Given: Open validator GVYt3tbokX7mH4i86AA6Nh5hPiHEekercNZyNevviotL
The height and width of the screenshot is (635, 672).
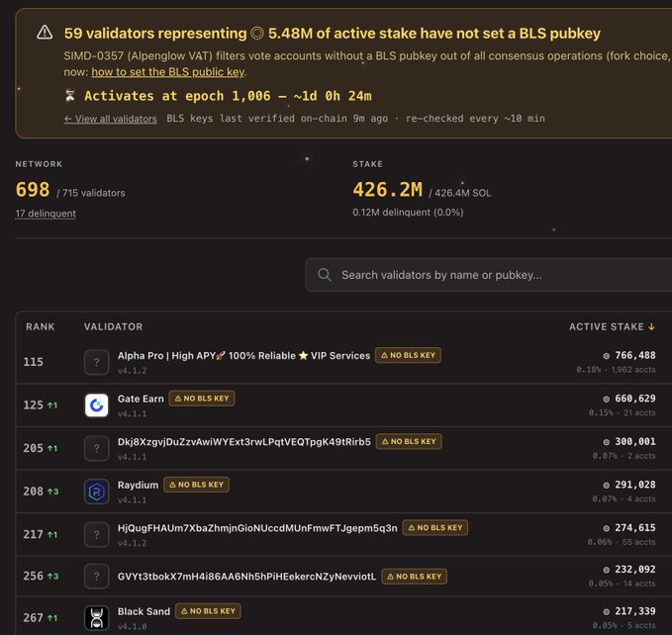Looking at the screenshot, I should pyautogui.click(x=246, y=577).
